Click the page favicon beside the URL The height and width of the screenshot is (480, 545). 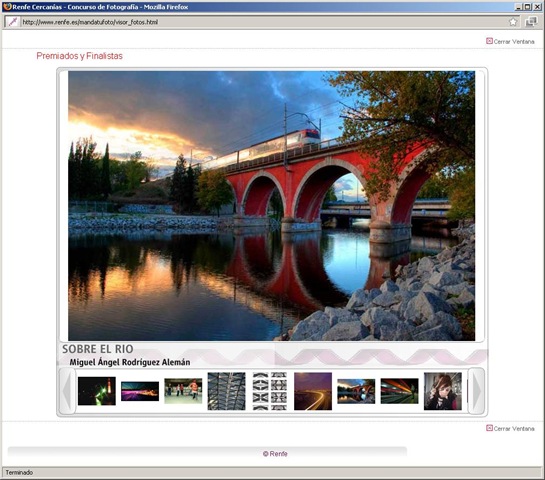point(13,22)
